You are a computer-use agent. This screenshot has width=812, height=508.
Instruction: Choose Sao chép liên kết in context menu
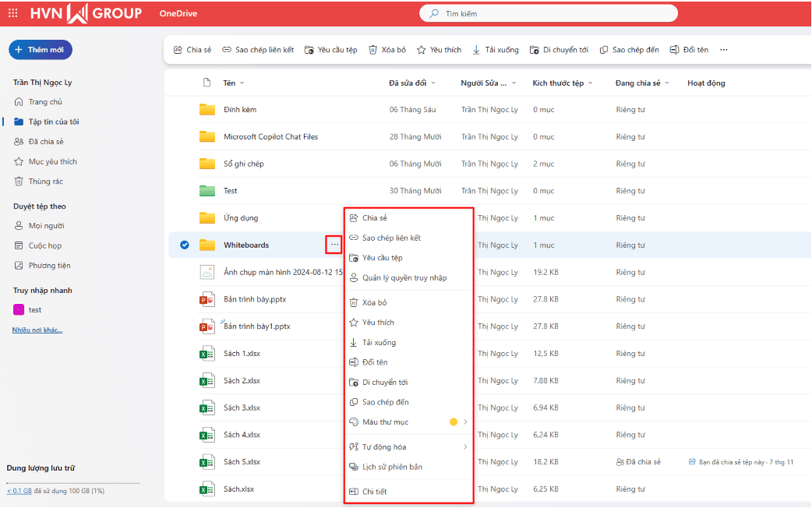point(408,238)
